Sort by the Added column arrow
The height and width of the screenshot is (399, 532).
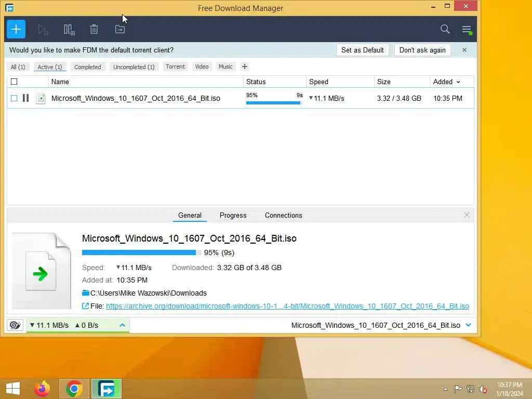(x=458, y=82)
